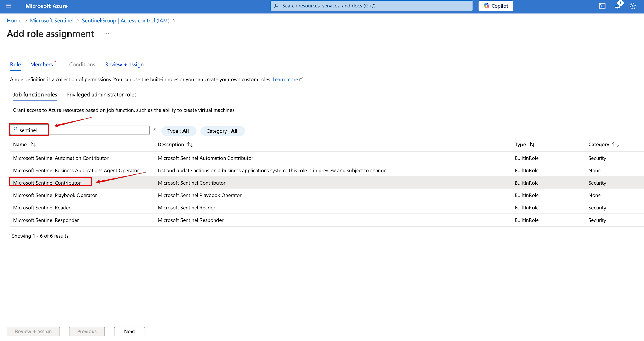Open the hamburger portal menu

tap(9, 6)
